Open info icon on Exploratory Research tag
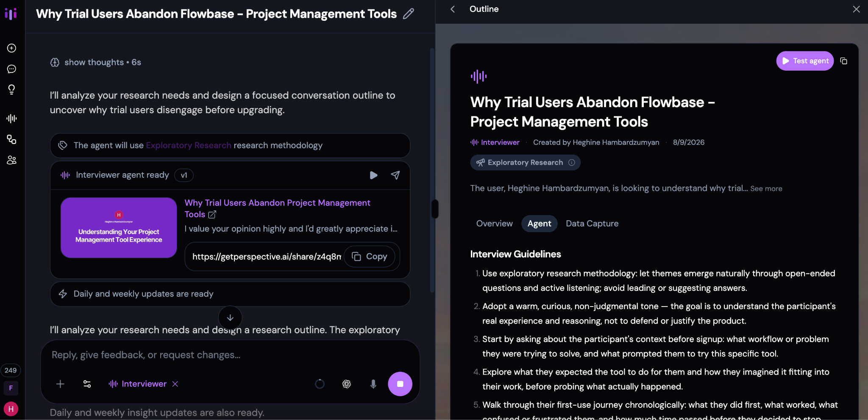The image size is (868, 420). 572,163
